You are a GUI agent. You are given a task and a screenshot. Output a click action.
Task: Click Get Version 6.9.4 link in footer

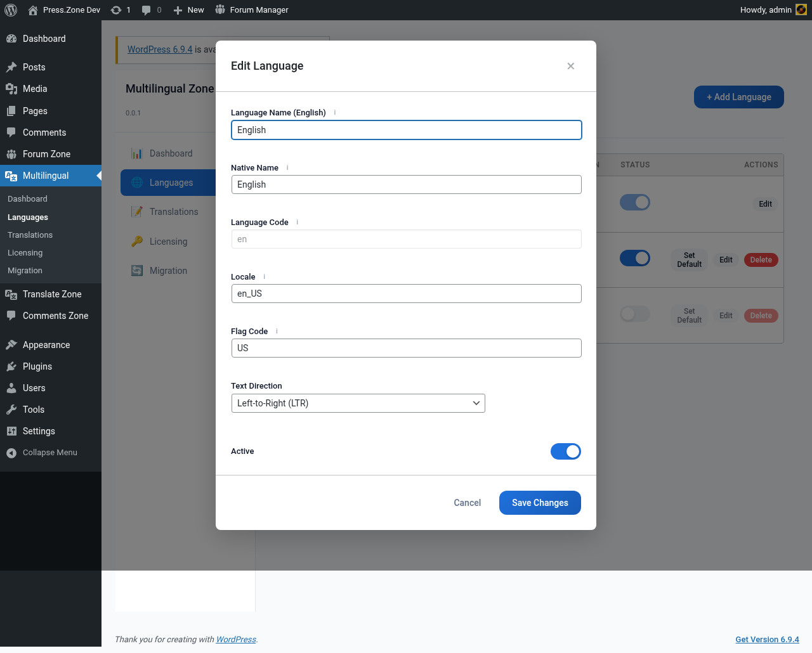[x=767, y=639]
